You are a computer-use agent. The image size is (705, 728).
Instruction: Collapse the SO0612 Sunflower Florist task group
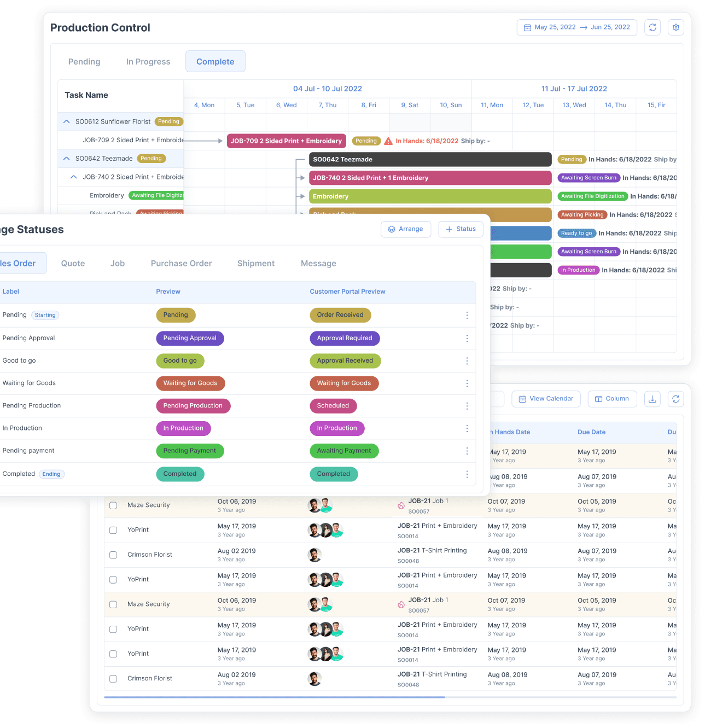coord(66,121)
